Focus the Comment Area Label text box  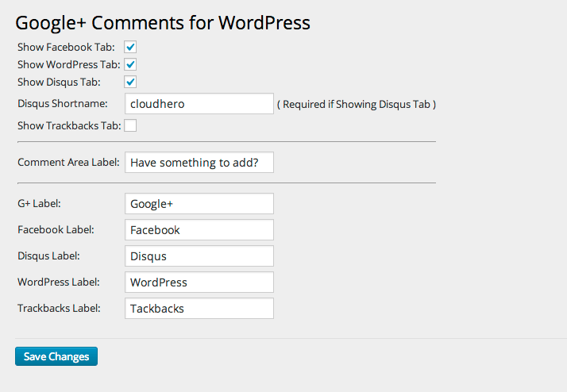tap(199, 162)
